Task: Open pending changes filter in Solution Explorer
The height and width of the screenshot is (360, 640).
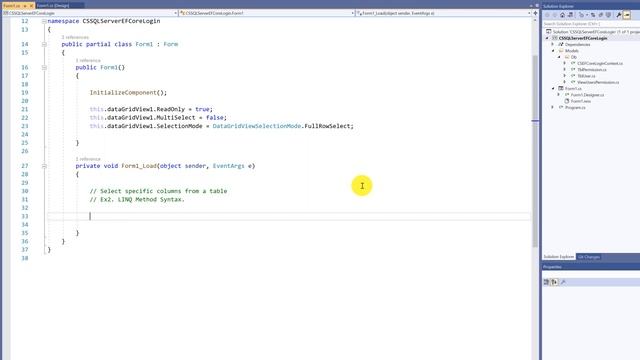Action: (582, 15)
